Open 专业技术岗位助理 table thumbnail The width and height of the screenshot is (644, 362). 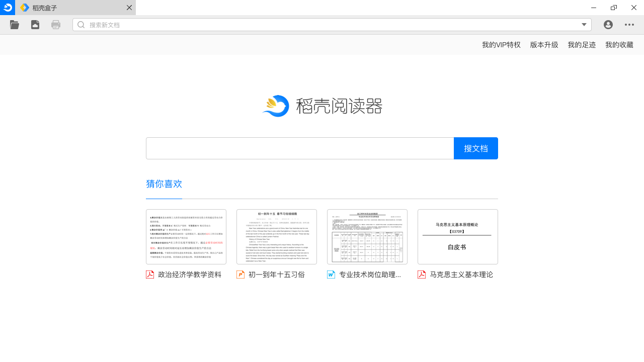pos(367,237)
